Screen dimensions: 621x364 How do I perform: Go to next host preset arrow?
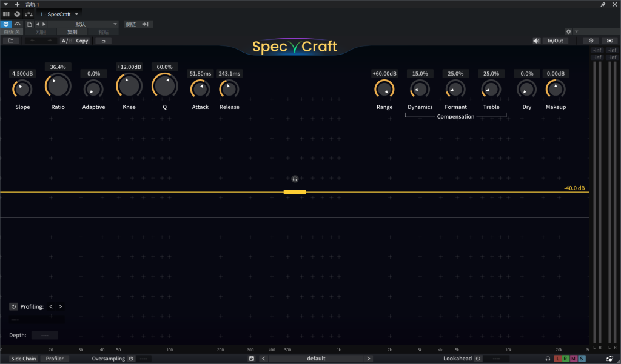pyautogui.click(x=44, y=24)
